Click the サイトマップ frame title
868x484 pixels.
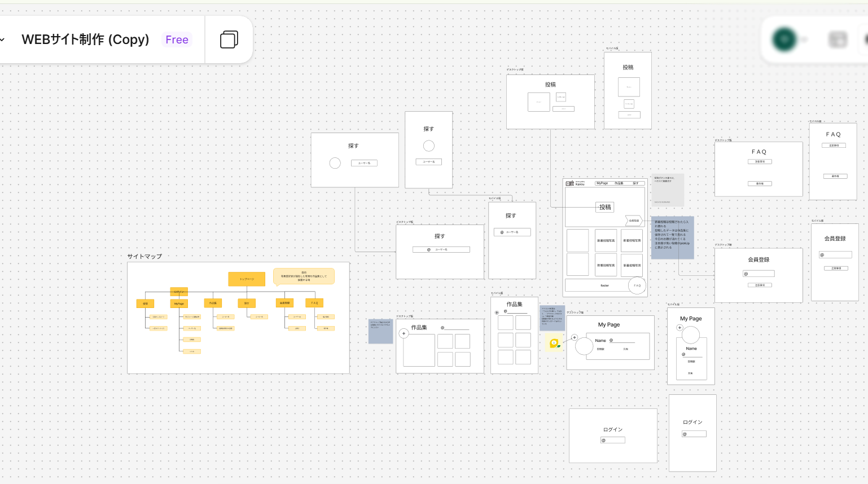[144, 256]
